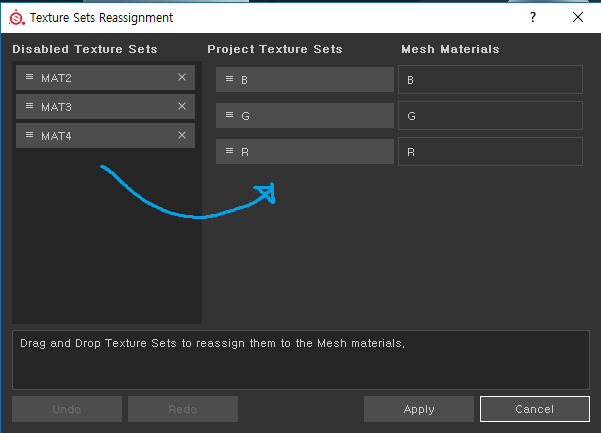Click the Undo button
Screen dimensions: 601x433
click(67, 409)
